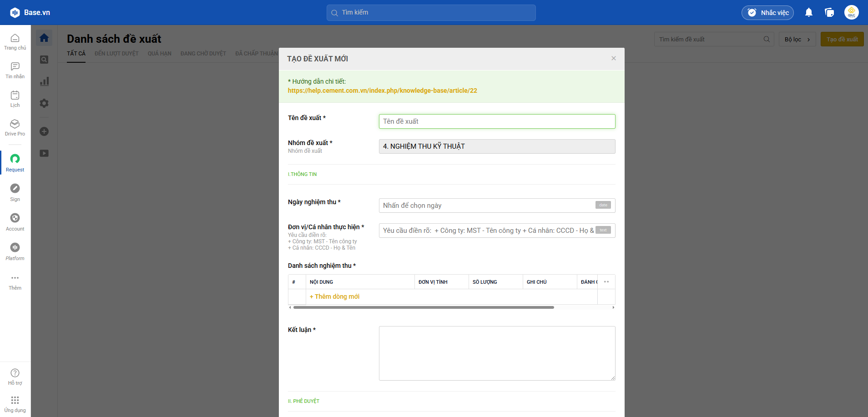This screenshot has height=417, width=868.
Task: Click the table horizontal scrollbar
Action: coord(423,307)
